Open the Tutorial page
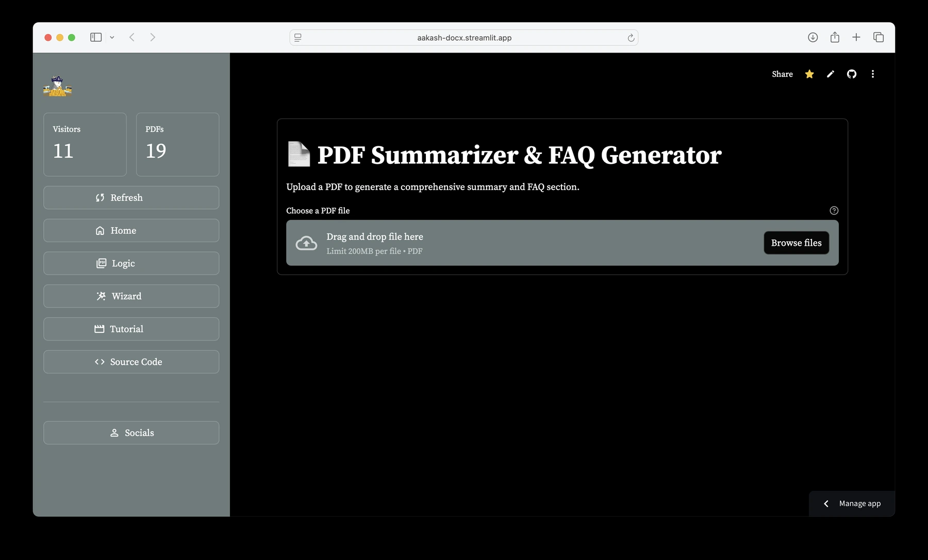928x560 pixels. point(131,329)
